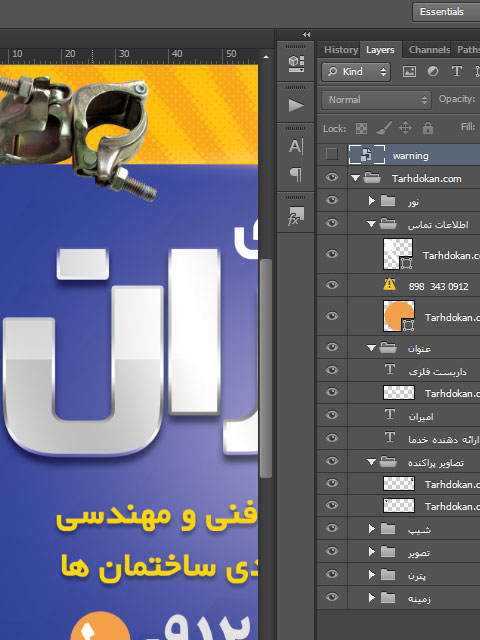
Task: Expand the نور group
Action: (x=371, y=200)
